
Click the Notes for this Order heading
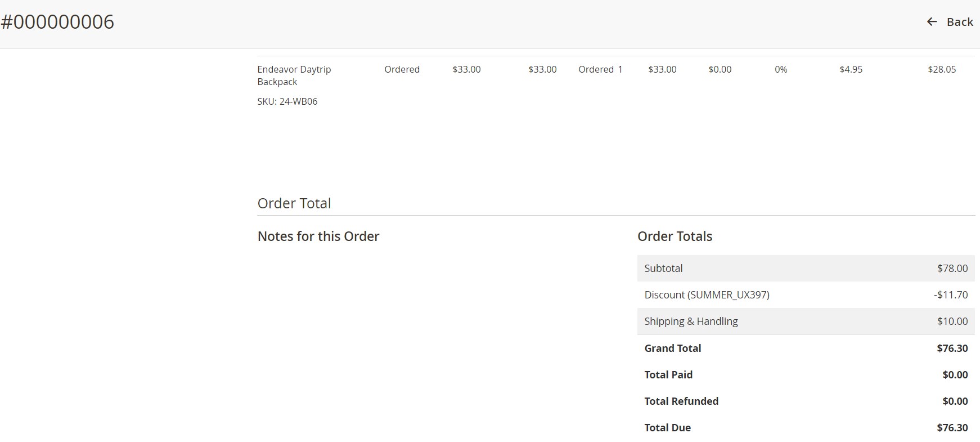[318, 236]
